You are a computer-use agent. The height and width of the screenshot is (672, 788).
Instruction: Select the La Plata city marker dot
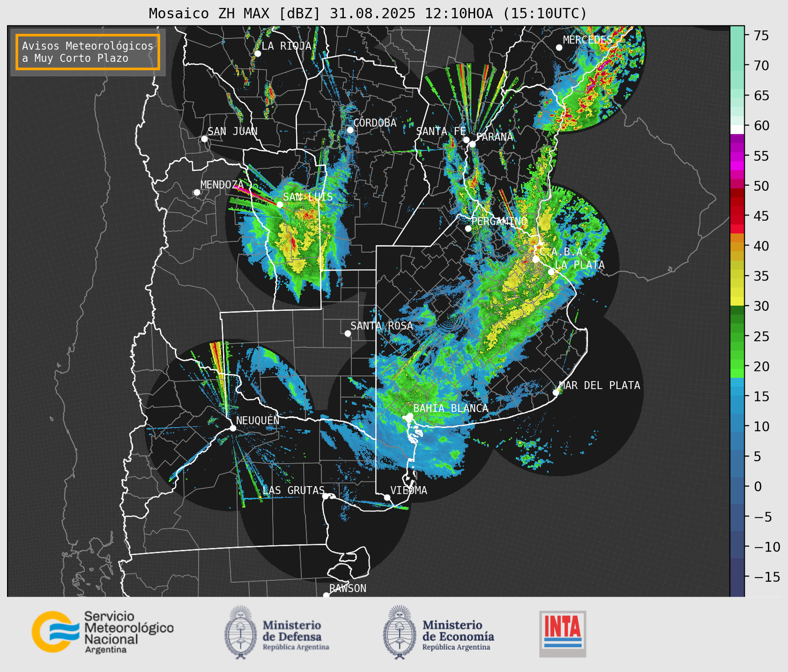(x=551, y=272)
